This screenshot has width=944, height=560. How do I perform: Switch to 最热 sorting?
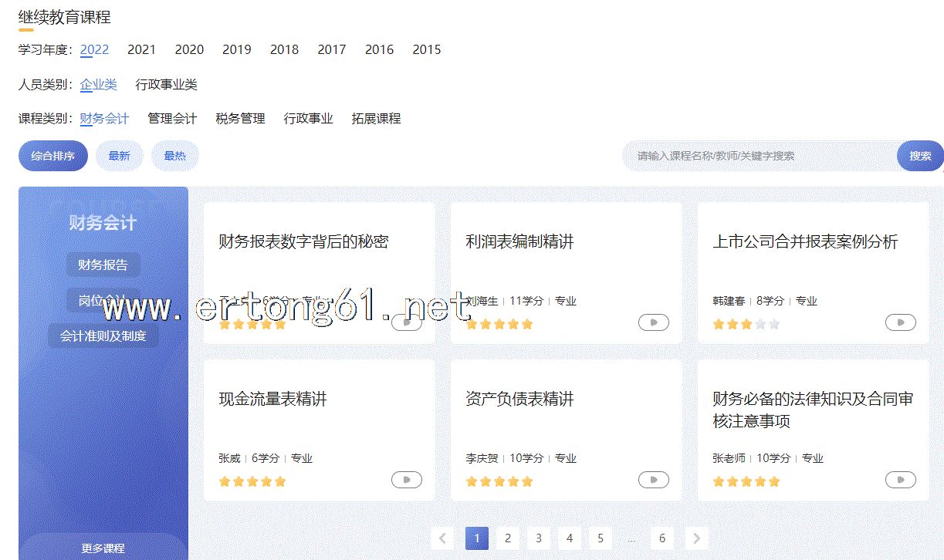tap(174, 156)
